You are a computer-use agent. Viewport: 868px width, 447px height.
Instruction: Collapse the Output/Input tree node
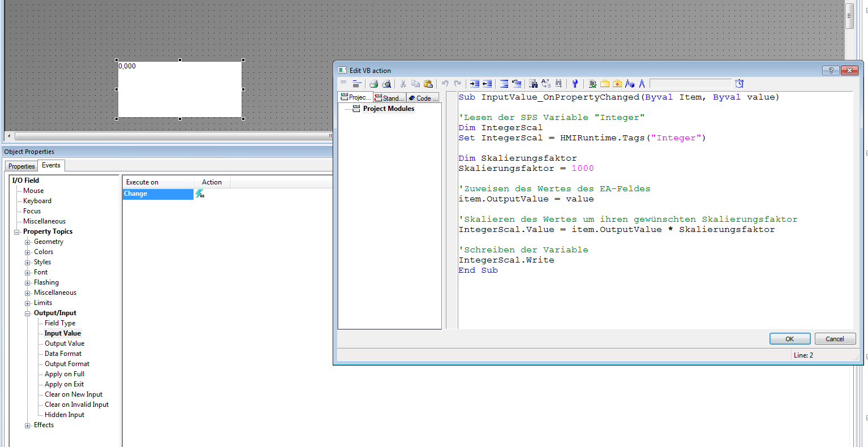(x=28, y=313)
